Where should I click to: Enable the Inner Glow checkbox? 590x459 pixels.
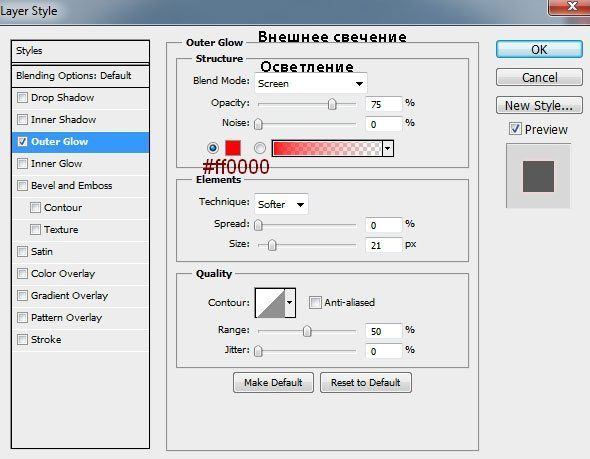pos(22,164)
